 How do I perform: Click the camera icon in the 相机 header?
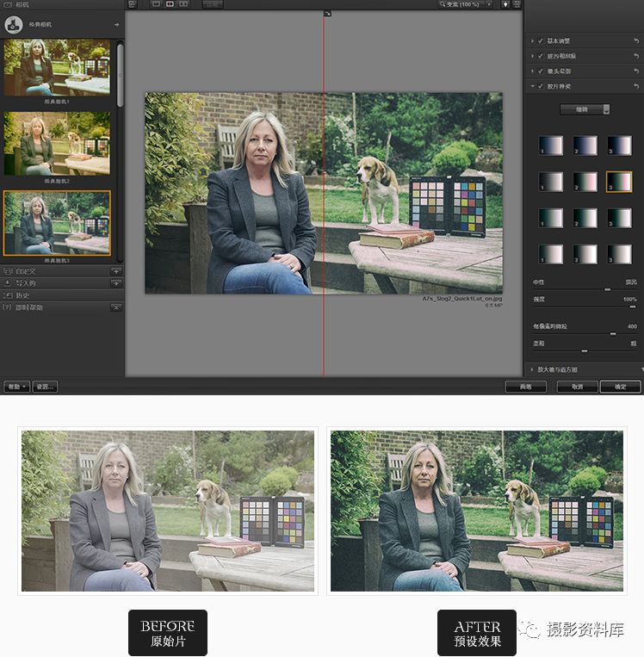click(8, 4)
